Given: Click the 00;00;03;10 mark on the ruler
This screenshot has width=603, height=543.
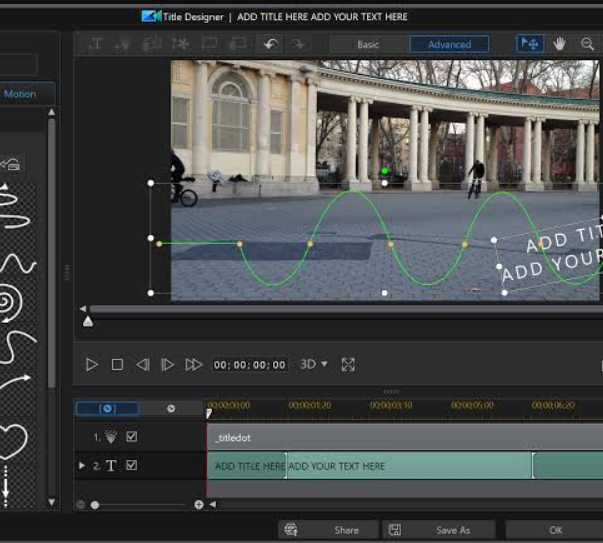Looking at the screenshot, I should click(391, 405).
